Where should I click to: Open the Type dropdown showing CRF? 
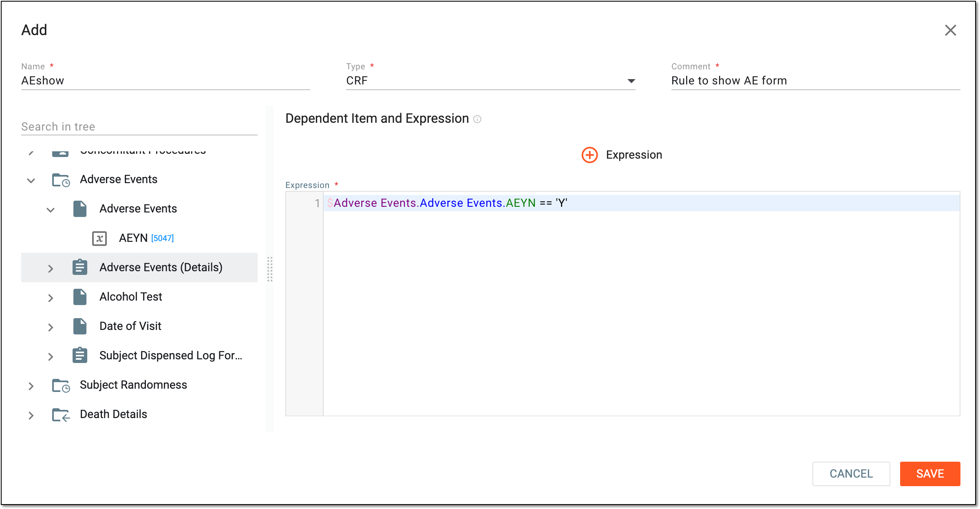(490, 81)
